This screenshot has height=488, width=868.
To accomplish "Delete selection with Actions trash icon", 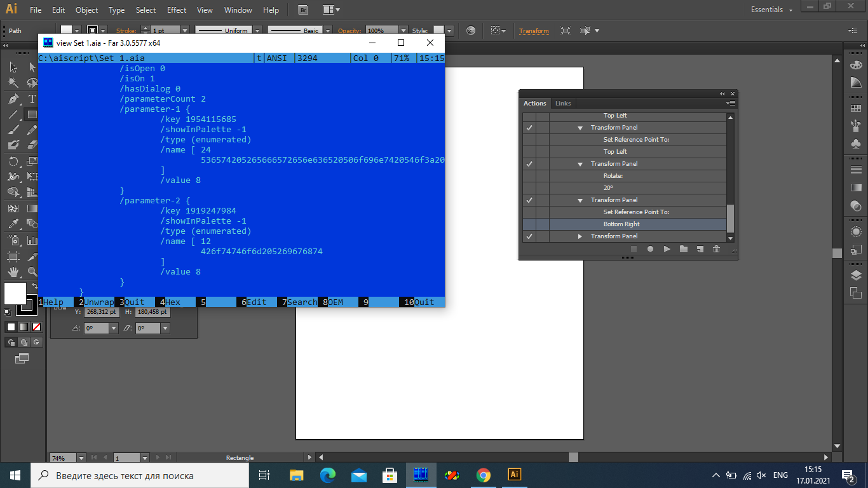I will click(716, 249).
